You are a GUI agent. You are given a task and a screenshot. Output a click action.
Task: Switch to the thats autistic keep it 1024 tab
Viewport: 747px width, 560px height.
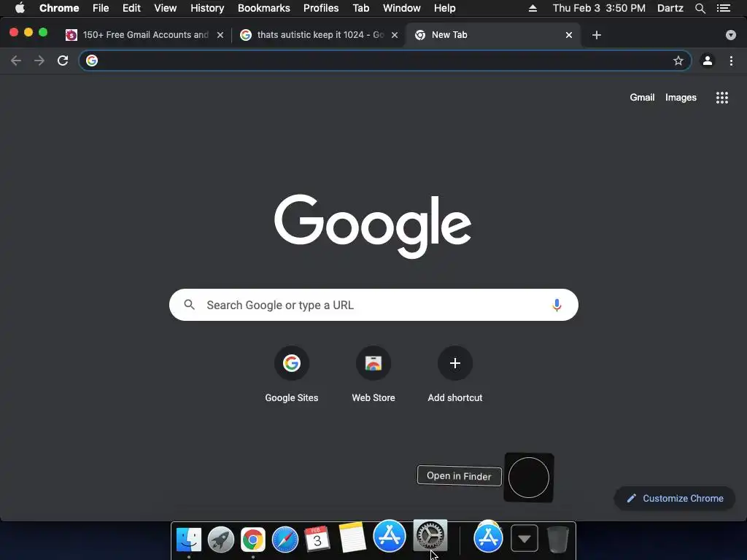[320, 35]
